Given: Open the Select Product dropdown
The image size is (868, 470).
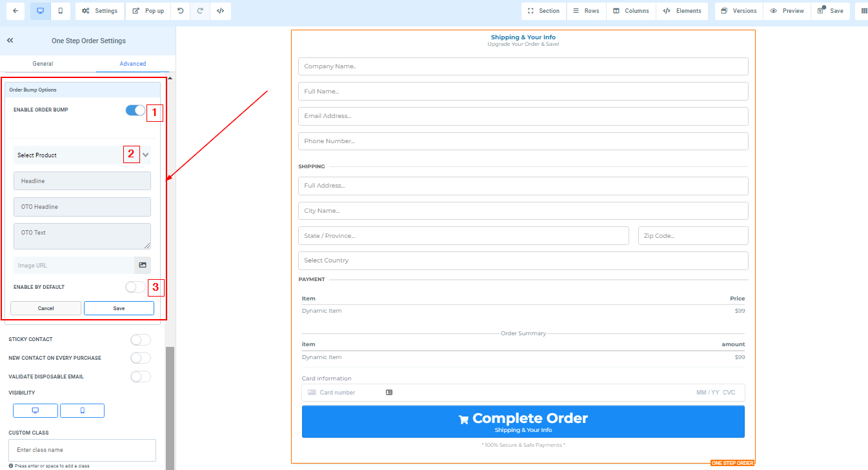Looking at the screenshot, I should pos(82,155).
